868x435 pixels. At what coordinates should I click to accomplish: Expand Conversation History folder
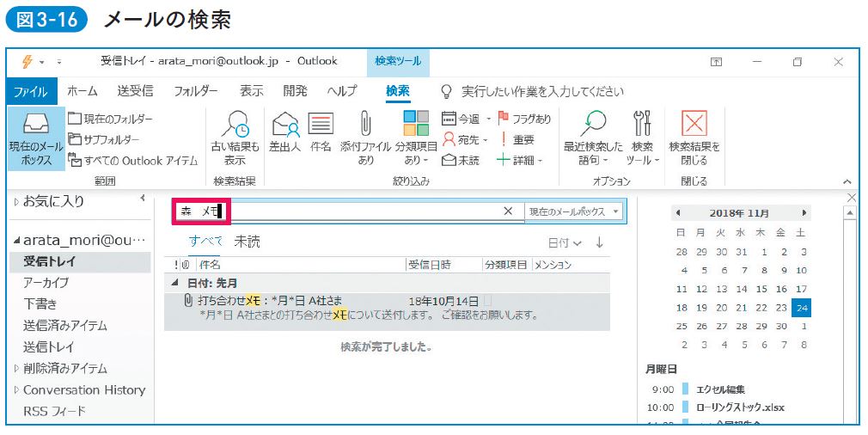pyautogui.click(x=16, y=389)
